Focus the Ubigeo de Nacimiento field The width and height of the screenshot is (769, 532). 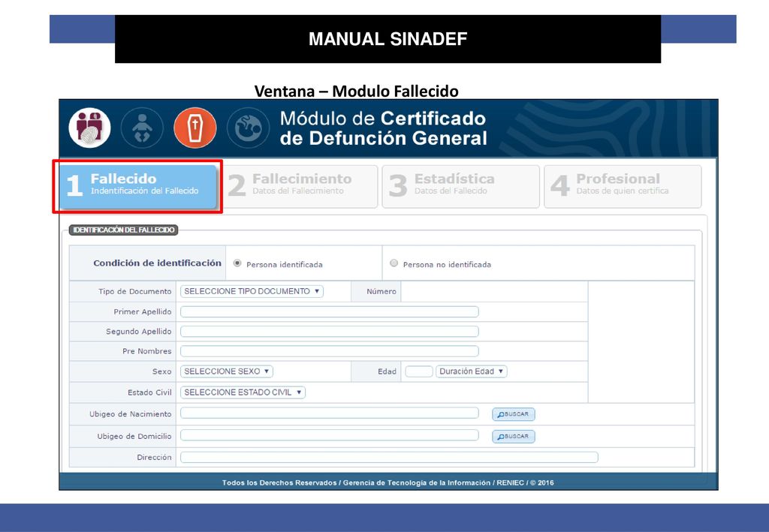coord(330,413)
